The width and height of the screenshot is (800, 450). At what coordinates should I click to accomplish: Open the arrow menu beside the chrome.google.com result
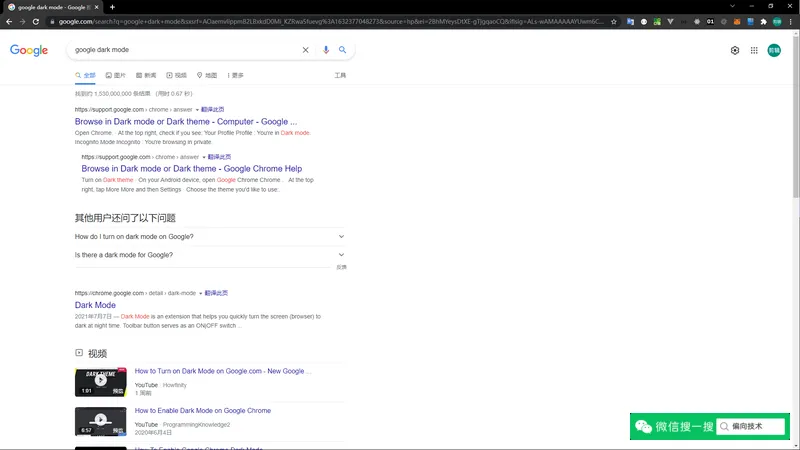pos(201,293)
